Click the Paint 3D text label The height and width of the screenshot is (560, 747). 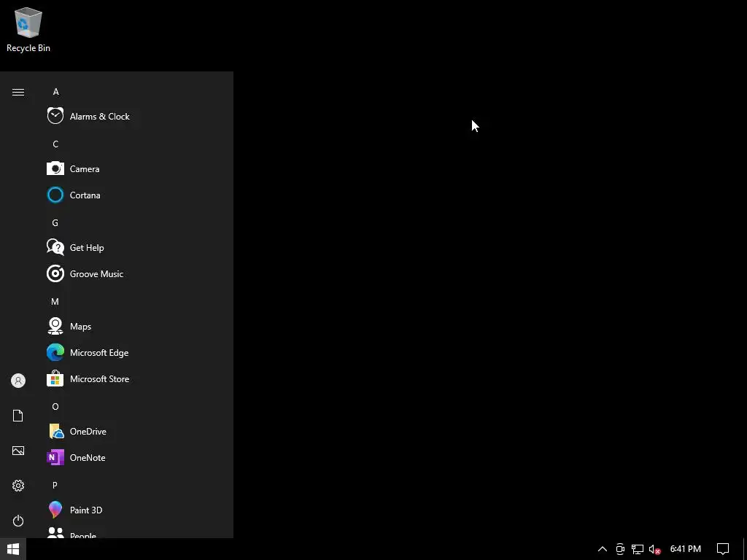(x=86, y=510)
